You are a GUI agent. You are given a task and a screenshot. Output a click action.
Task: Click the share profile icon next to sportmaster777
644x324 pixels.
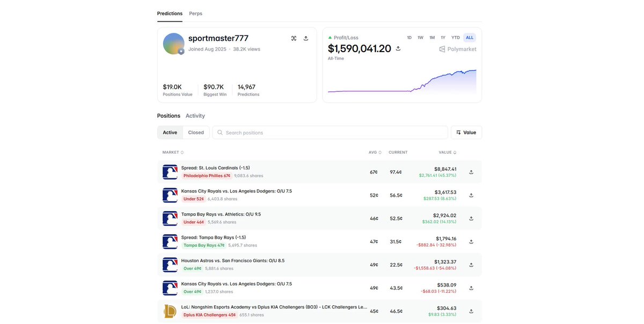click(x=306, y=38)
